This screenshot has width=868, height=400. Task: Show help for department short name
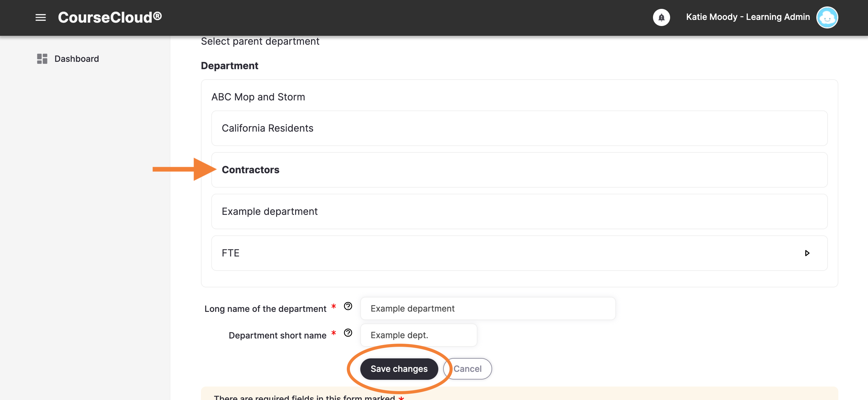pyautogui.click(x=348, y=333)
